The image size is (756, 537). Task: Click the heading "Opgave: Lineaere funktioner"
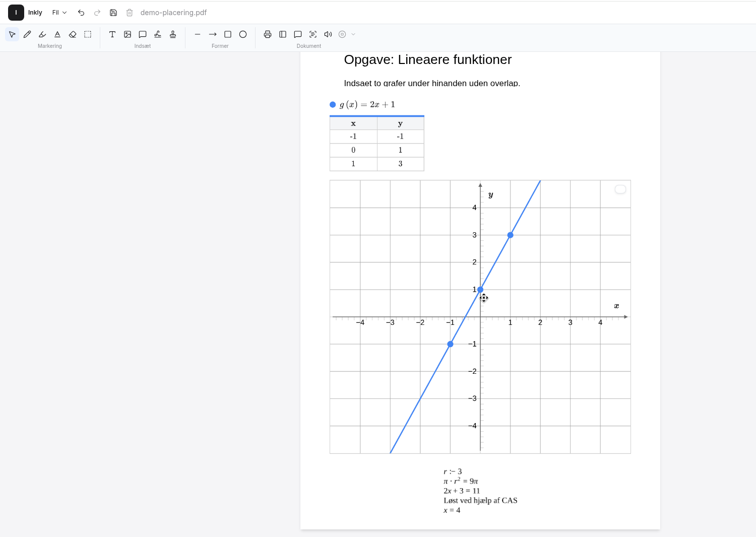coord(428,59)
